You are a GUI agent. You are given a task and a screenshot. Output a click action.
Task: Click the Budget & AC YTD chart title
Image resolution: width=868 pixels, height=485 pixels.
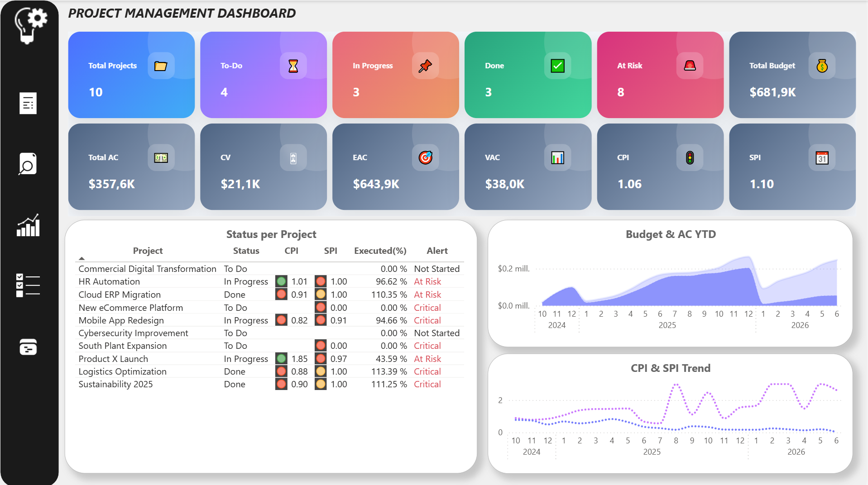[x=671, y=234]
